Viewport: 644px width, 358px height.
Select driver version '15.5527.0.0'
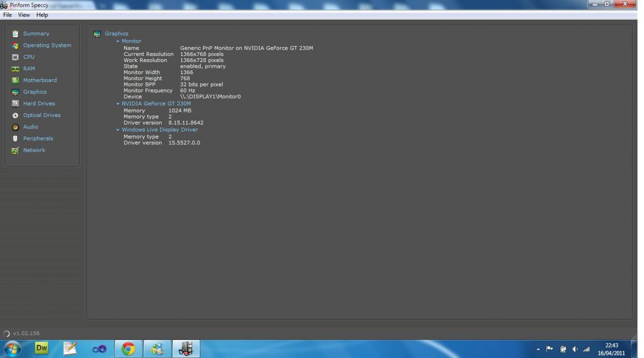click(184, 143)
